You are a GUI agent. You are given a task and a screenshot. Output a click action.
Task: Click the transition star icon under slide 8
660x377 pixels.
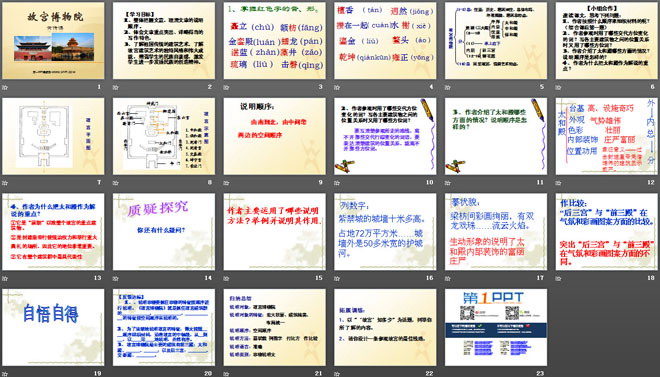click(x=115, y=183)
